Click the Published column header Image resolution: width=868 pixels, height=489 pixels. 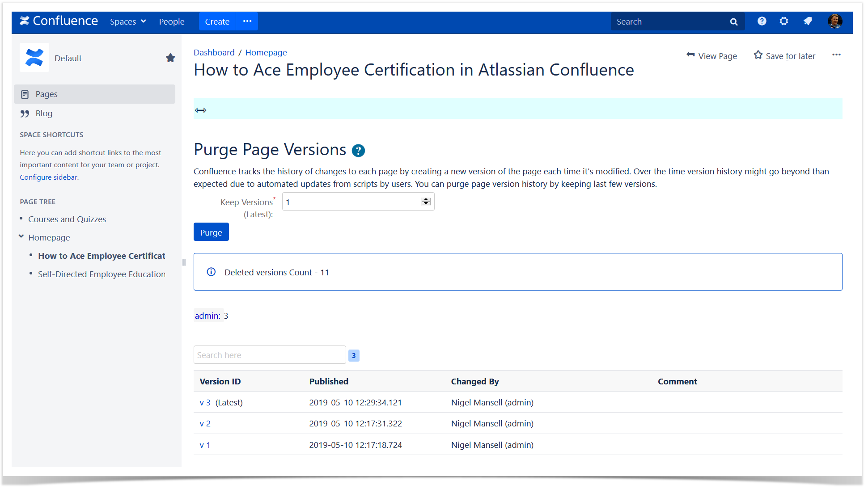point(329,381)
